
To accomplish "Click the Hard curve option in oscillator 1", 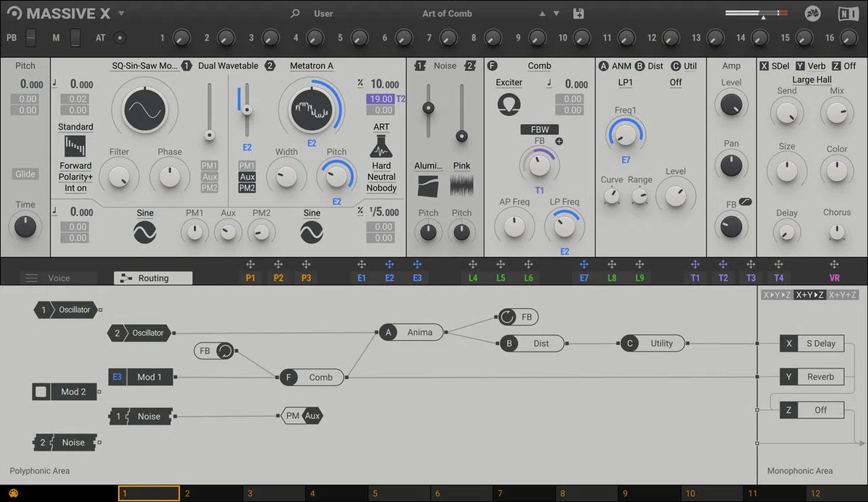I will 381,165.
